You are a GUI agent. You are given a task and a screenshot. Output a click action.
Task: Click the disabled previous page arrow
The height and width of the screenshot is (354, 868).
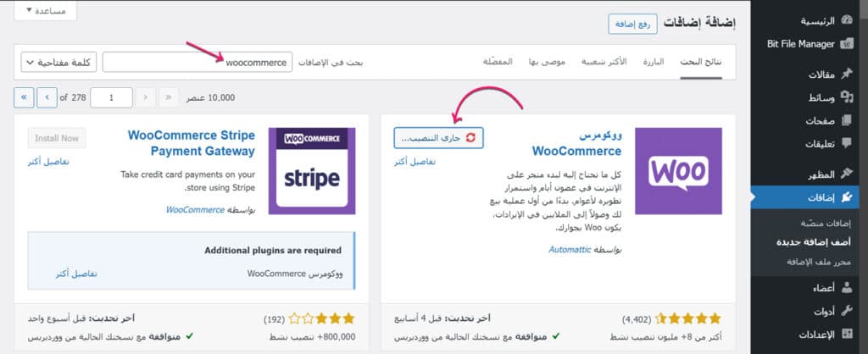tap(145, 97)
